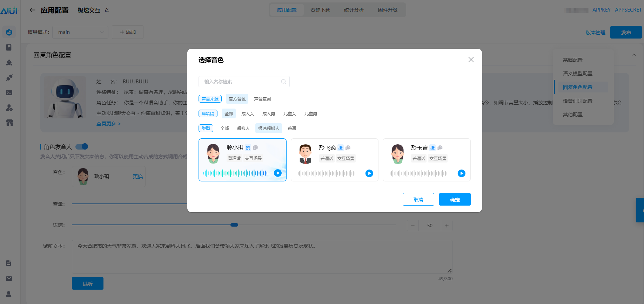The height and width of the screenshot is (304, 644).
Task: Open the sidebar user settings icon
Action: point(9,108)
